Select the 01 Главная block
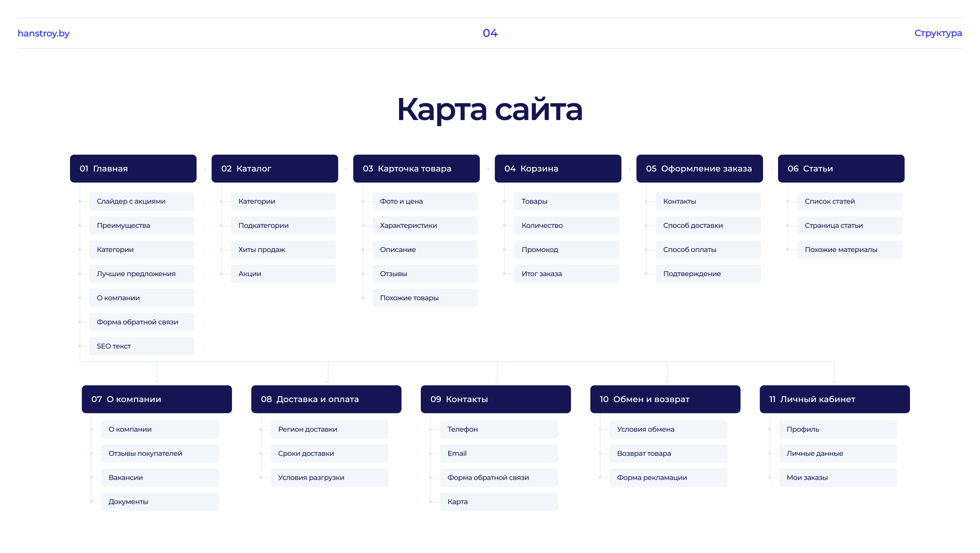Image resolution: width=980 pixels, height=553 pixels. pos(133,168)
